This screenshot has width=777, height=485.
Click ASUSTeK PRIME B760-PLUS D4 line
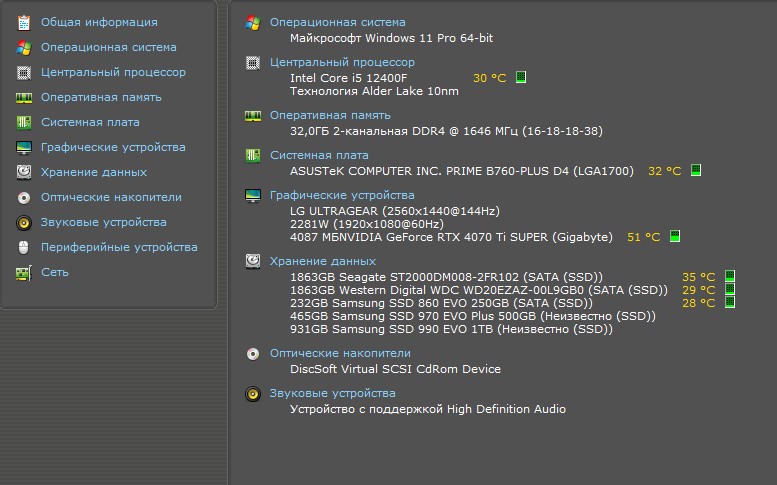[x=462, y=171]
